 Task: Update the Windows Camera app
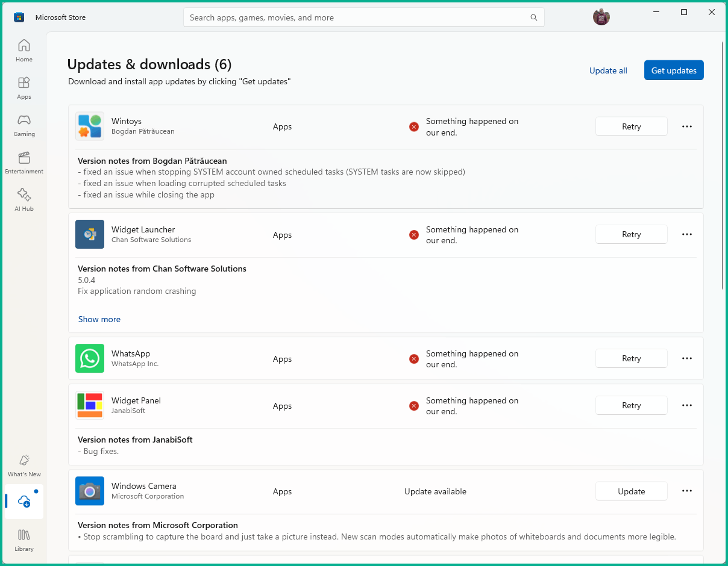coord(632,491)
